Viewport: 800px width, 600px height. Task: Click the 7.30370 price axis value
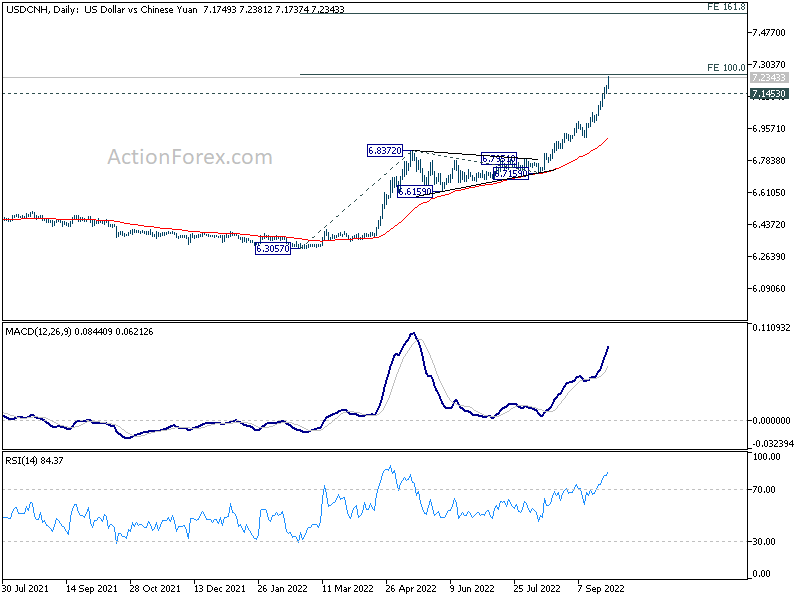[769, 64]
